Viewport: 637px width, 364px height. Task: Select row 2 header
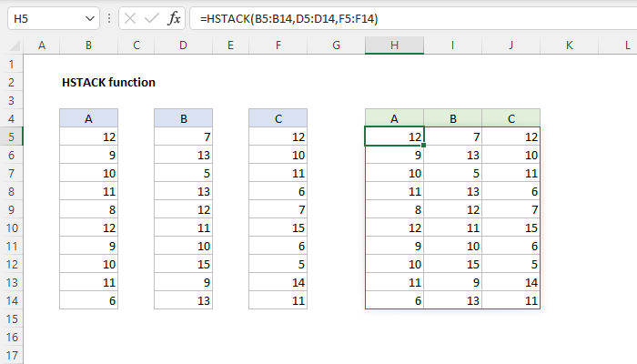11,83
